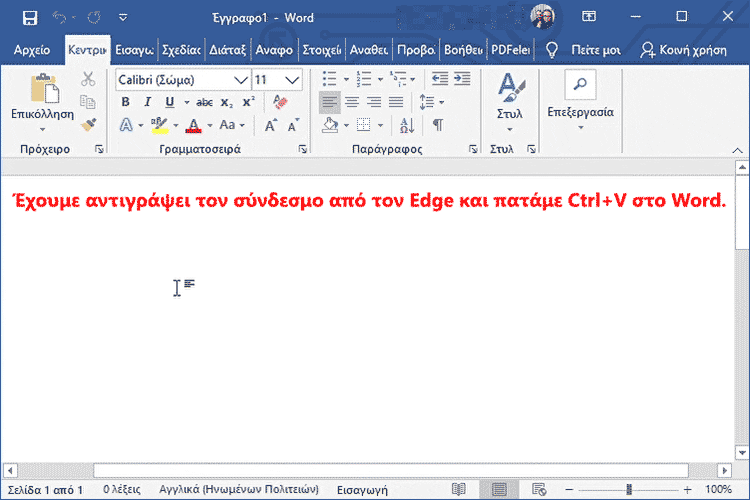Open the font color dropdown arrow
750x500 pixels.
(210, 126)
